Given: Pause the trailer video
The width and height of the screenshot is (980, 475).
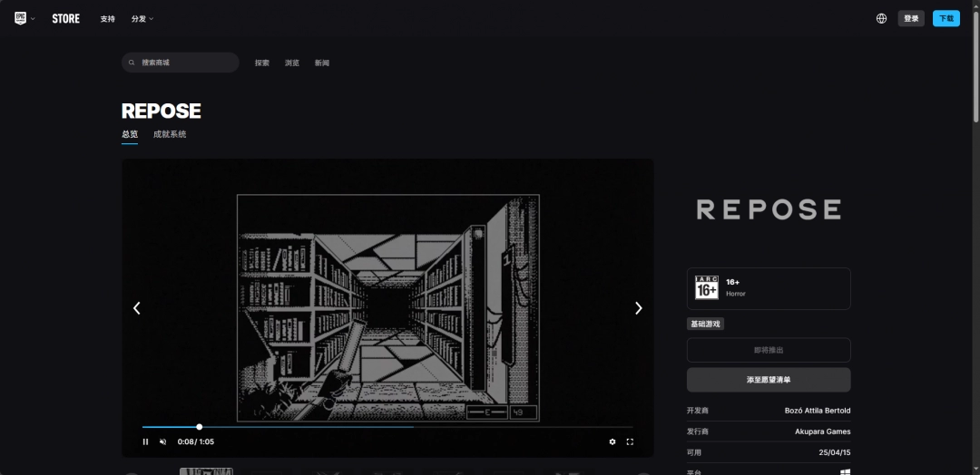Looking at the screenshot, I should click(145, 441).
